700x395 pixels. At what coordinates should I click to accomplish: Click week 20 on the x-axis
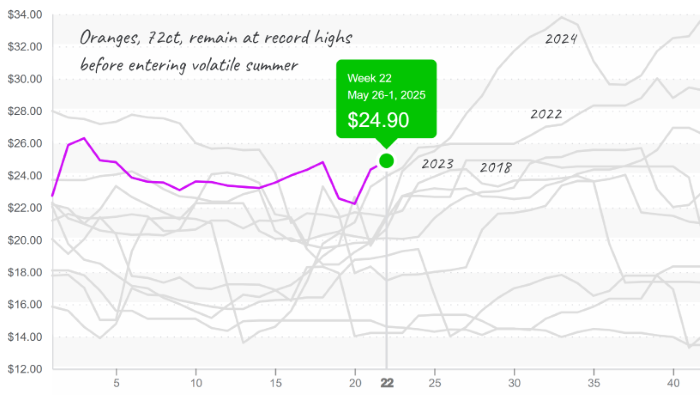pos(355,383)
